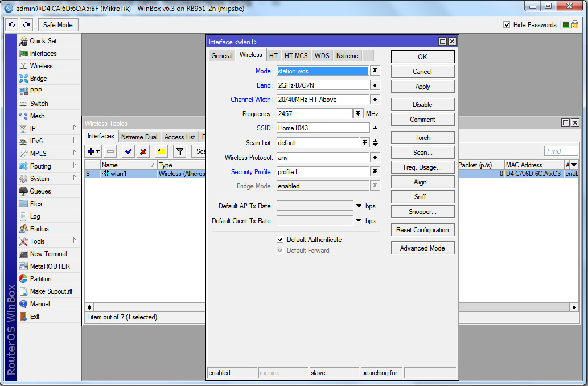
Task: Switch to the Access List tab
Action: coord(179,137)
